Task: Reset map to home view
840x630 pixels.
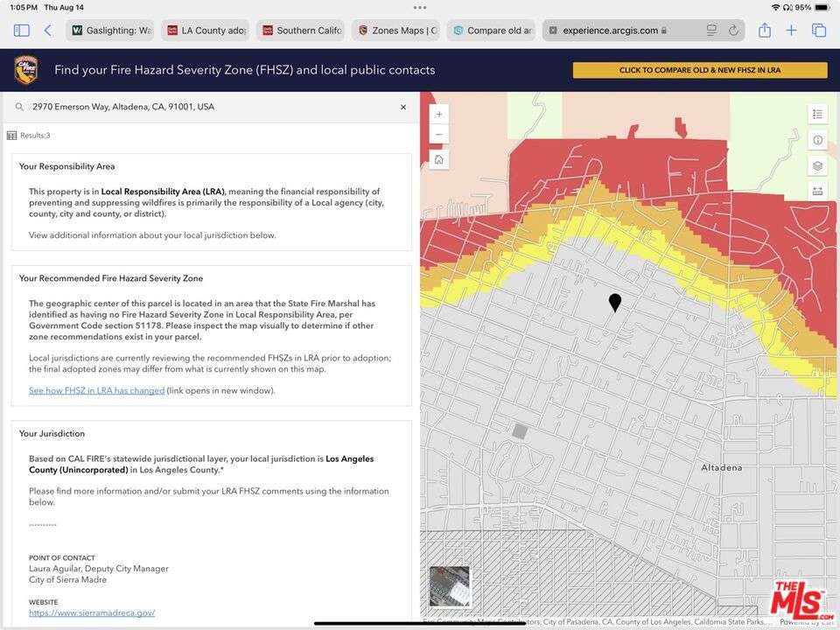Action: click(x=439, y=159)
